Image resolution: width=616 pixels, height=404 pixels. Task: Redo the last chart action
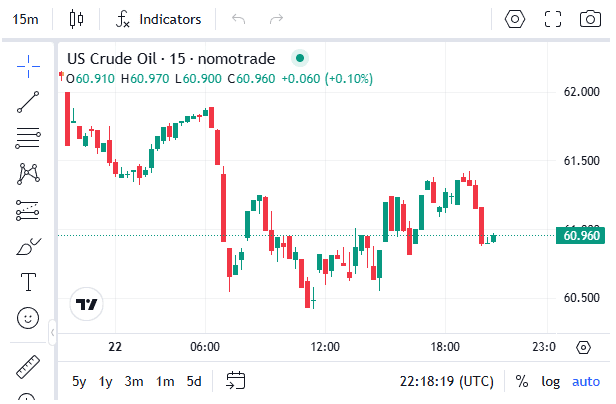276,19
